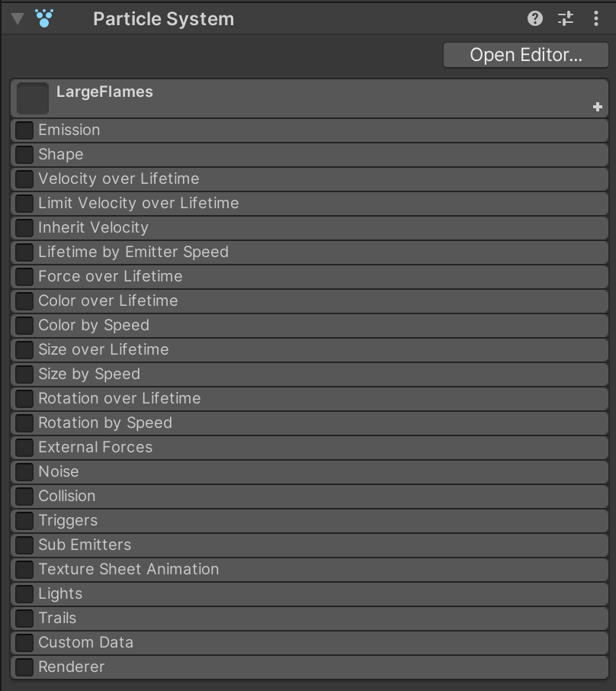Enable the Emission module checkbox

[24, 130]
